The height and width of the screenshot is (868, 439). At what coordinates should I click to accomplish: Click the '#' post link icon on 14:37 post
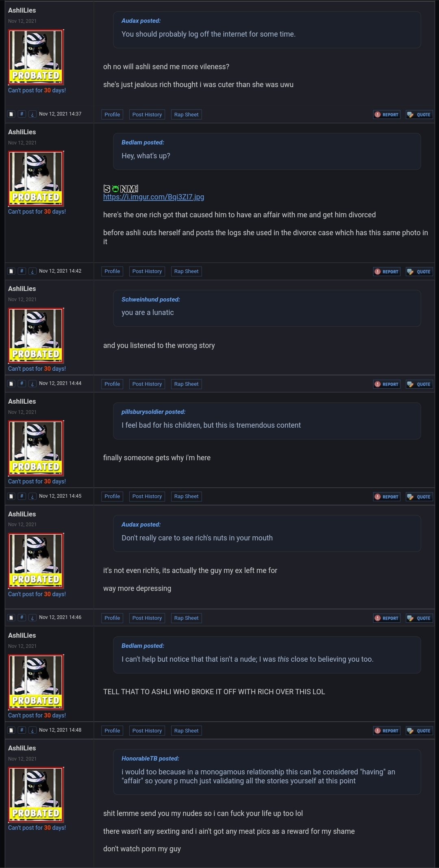click(22, 114)
